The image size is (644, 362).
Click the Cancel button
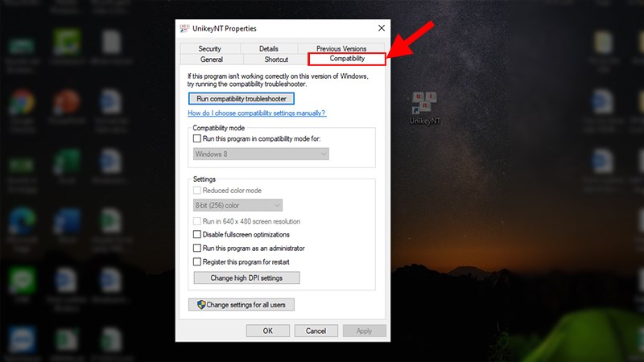316,331
